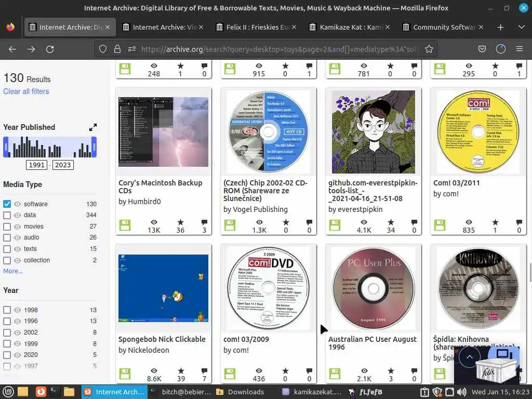Close the Kamikaze Kat tab
The image size is (532, 399).
pyautogui.click(x=388, y=27)
